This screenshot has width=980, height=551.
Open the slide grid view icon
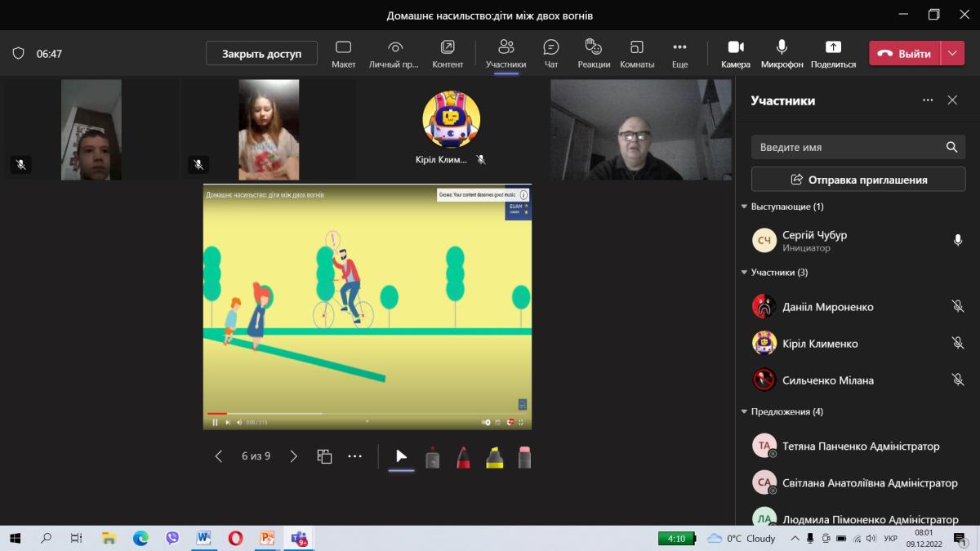[x=324, y=456]
